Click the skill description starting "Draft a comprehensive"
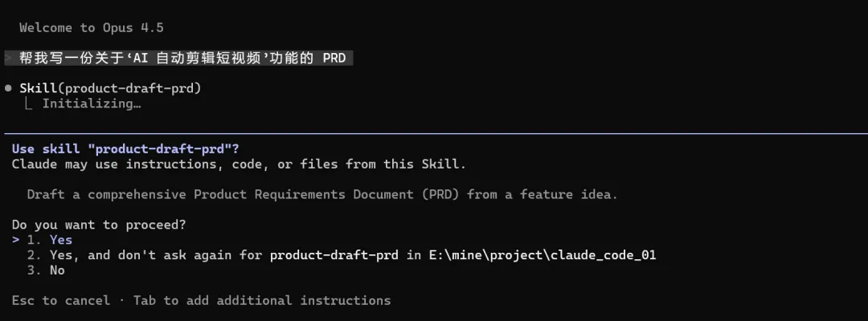 (x=321, y=194)
